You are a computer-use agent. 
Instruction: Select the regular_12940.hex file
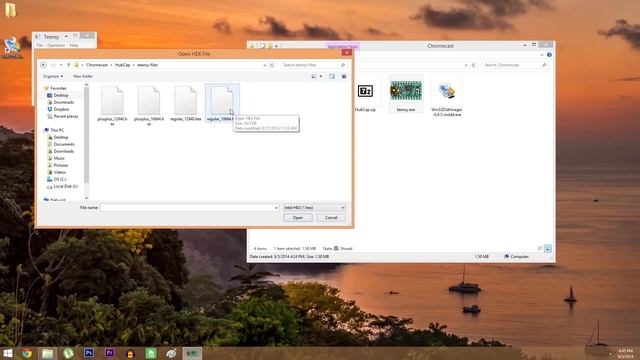186,104
